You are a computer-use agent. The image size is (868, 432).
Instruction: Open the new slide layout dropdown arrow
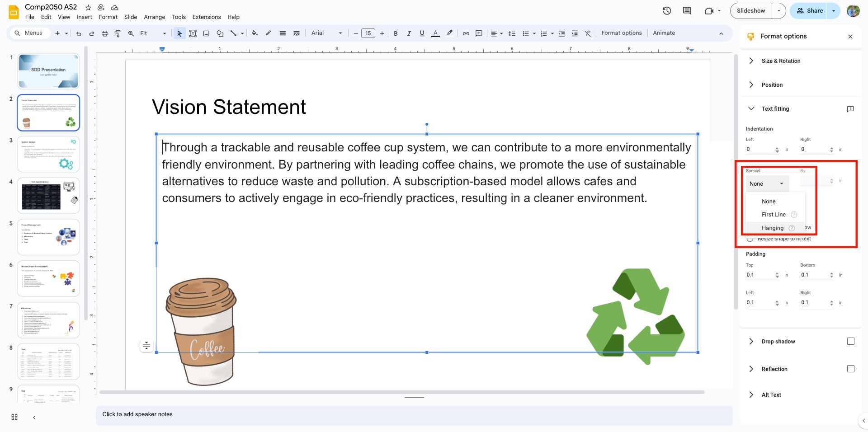click(66, 33)
